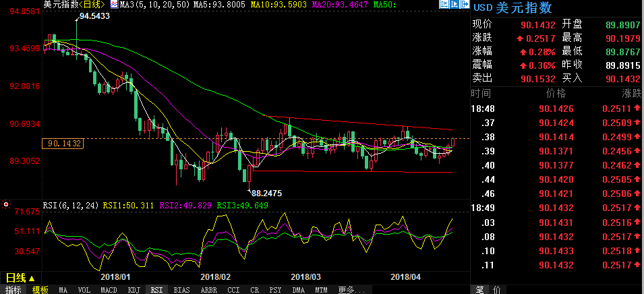Click the RSI(6,12,24) parameters label
The image size is (644, 294).
pos(68,205)
